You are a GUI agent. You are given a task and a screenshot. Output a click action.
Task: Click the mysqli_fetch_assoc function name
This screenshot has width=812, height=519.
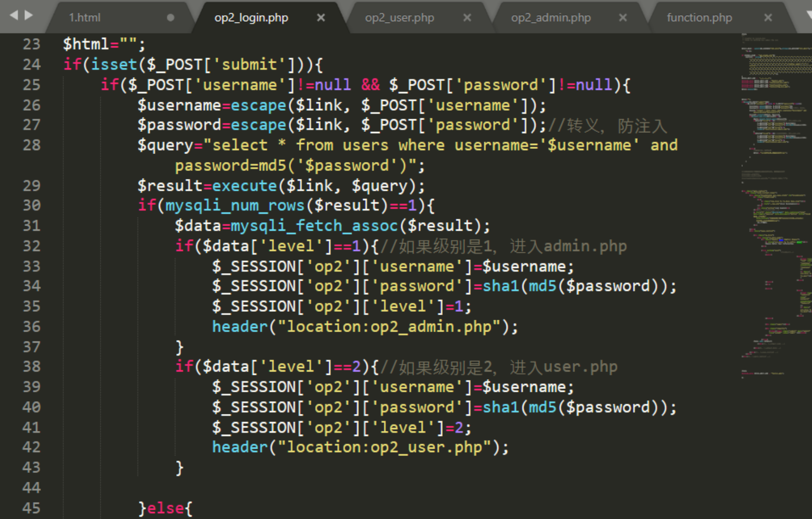pyautogui.click(x=314, y=226)
